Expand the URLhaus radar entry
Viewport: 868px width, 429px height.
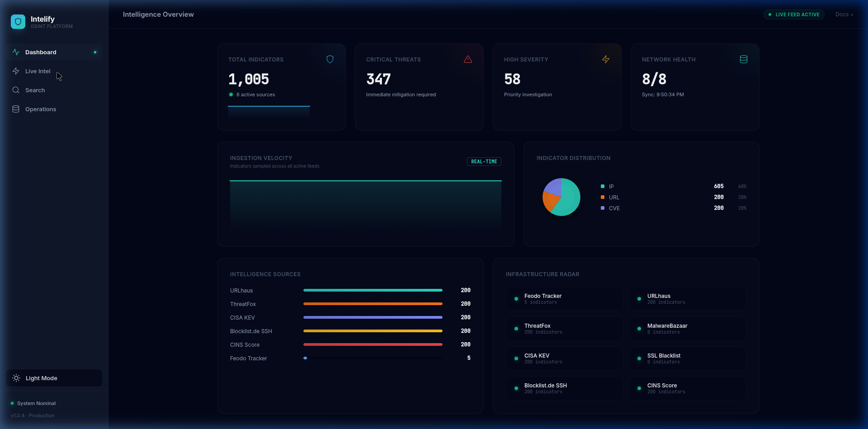coord(687,298)
